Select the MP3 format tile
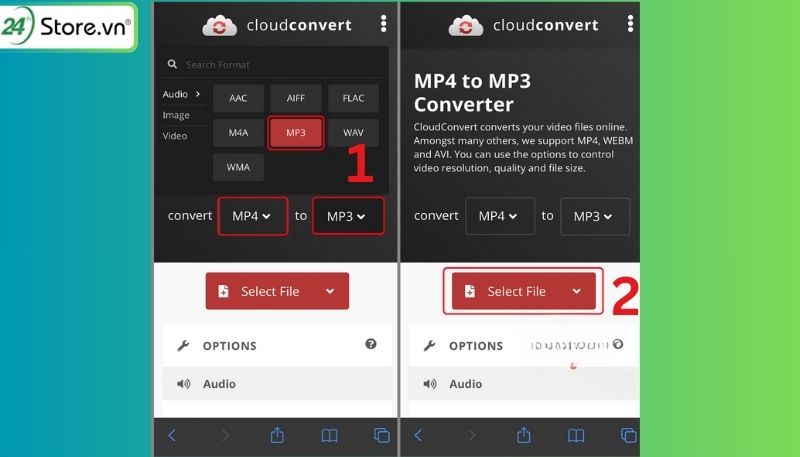Screen dimensions: 800x457 coord(296,133)
